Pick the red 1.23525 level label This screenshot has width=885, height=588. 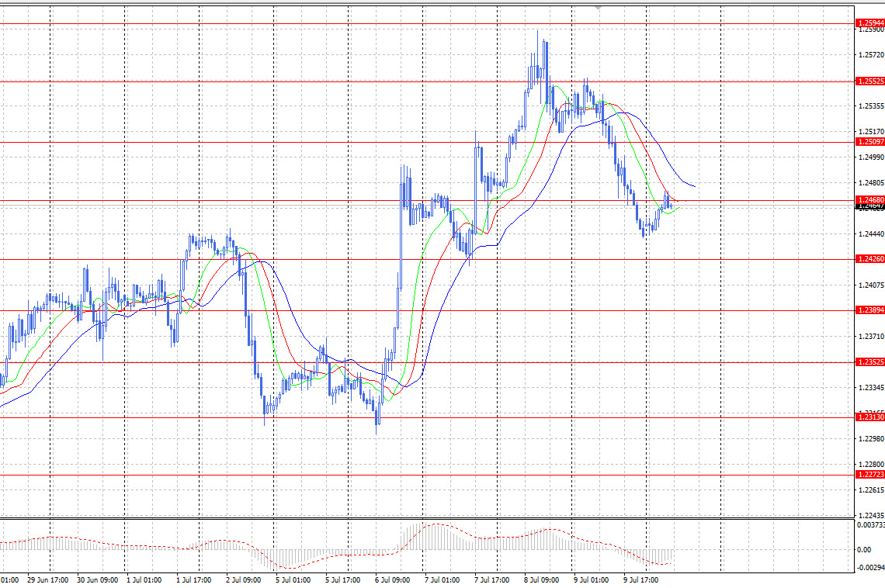(x=870, y=362)
